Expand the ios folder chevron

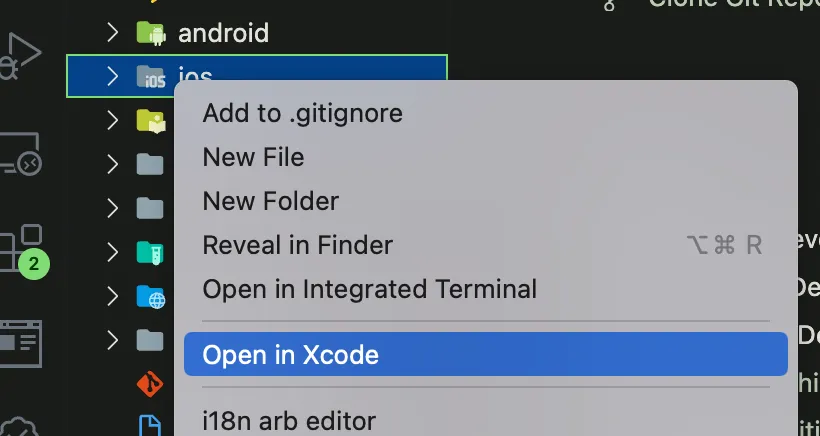(x=112, y=76)
